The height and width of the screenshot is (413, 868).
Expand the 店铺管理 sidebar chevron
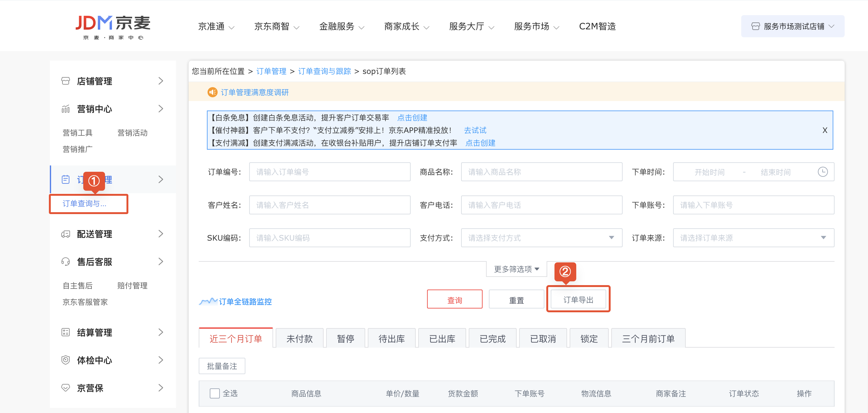point(161,81)
